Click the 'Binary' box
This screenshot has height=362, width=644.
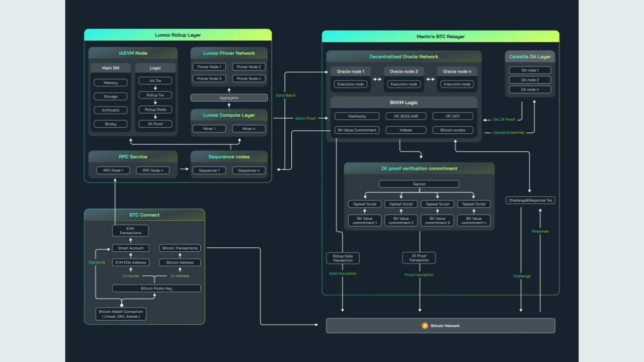click(x=111, y=124)
